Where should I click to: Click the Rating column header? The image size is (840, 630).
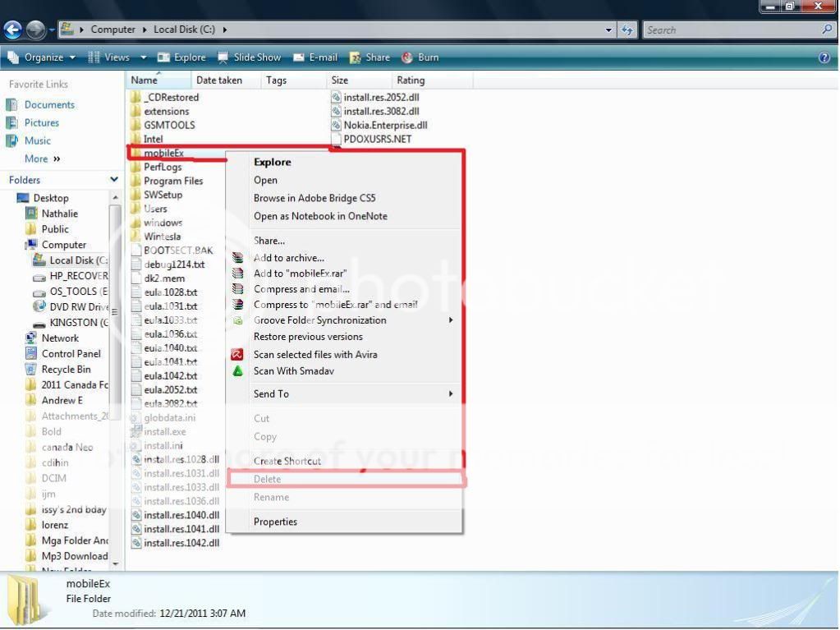(x=433, y=80)
